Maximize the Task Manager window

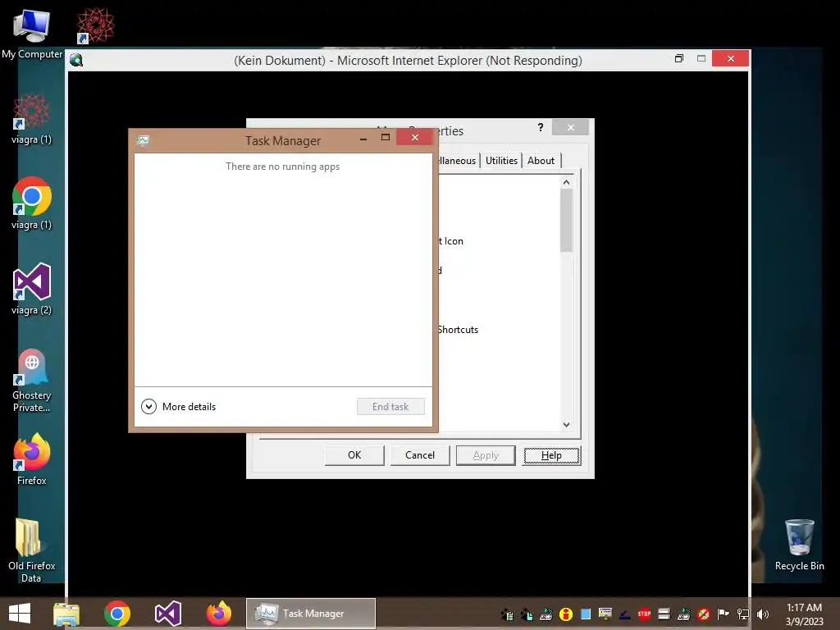(x=386, y=138)
